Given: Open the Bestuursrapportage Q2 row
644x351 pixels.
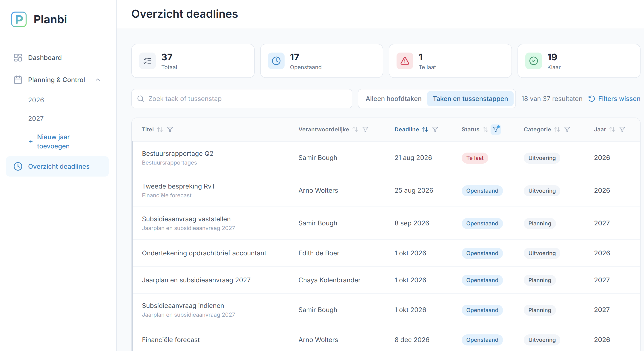Looking at the screenshot, I should pos(386,158).
